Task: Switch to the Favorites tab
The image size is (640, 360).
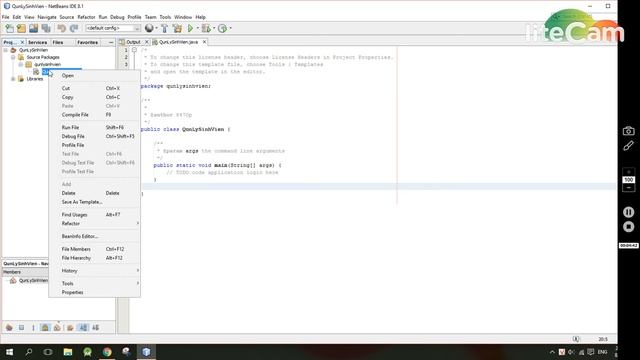Action: (x=87, y=42)
